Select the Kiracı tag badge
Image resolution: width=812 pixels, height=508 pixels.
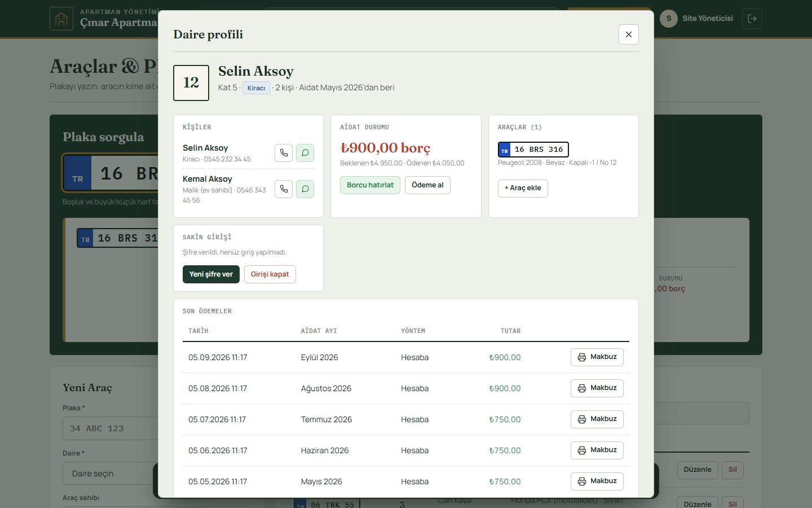pos(256,88)
